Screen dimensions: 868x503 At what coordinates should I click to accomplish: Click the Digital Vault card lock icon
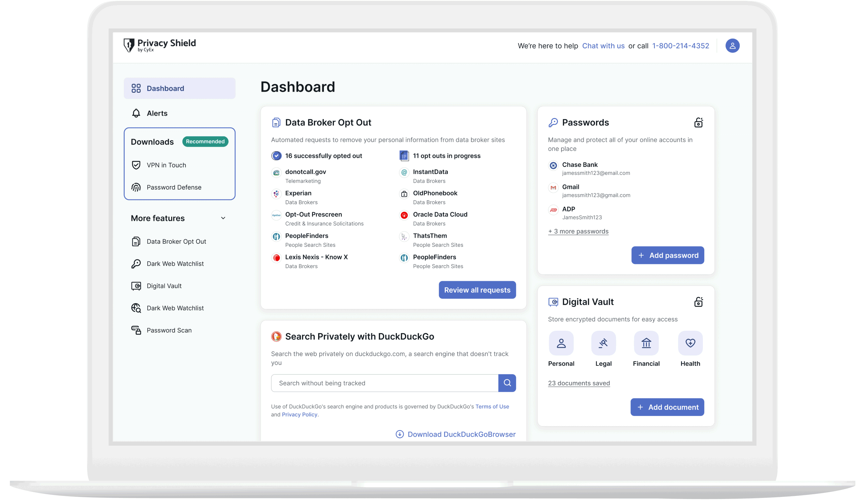tap(698, 302)
